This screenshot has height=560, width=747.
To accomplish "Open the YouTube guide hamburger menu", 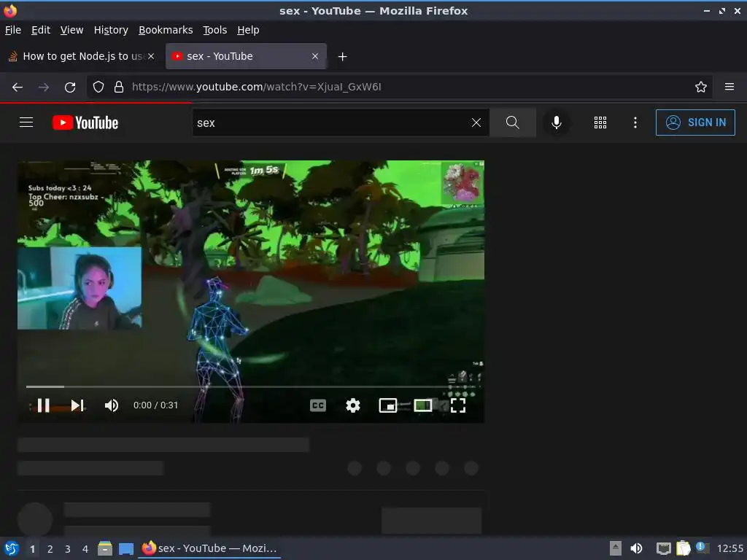I will click(x=26, y=122).
